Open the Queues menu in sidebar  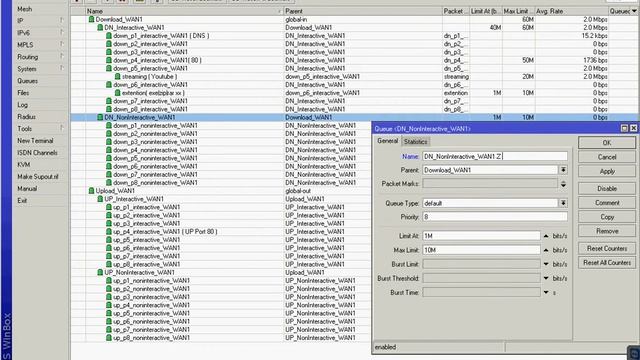pos(27,81)
